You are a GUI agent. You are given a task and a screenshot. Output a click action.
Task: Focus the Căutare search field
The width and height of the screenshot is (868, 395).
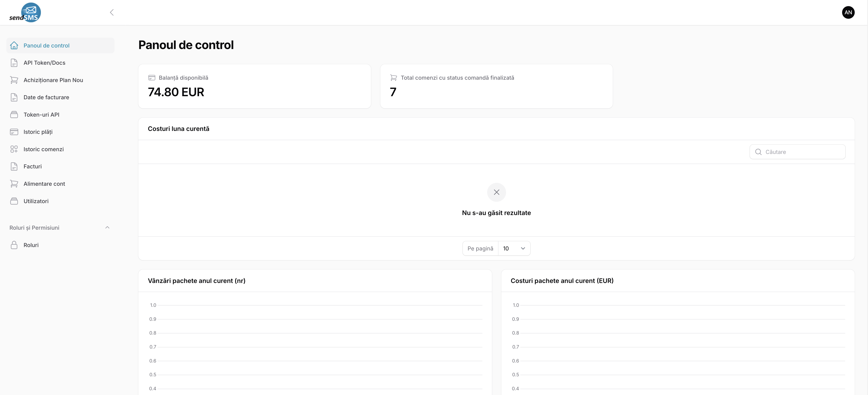click(x=797, y=152)
